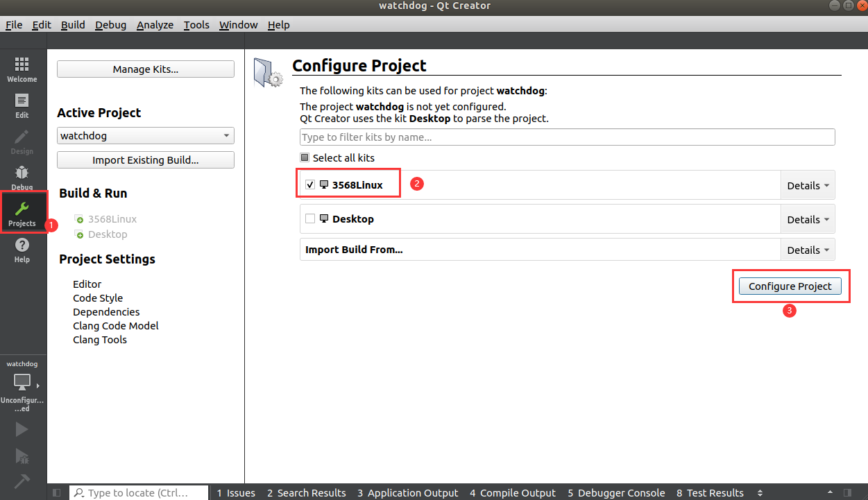Check the 3568Linux kit checkbox
Image resolution: width=868 pixels, height=500 pixels.
tap(310, 185)
